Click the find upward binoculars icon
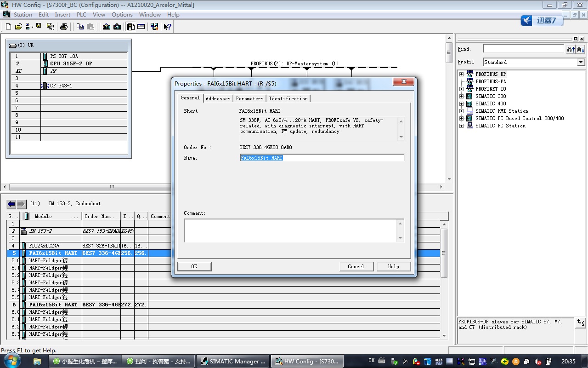 [571, 49]
